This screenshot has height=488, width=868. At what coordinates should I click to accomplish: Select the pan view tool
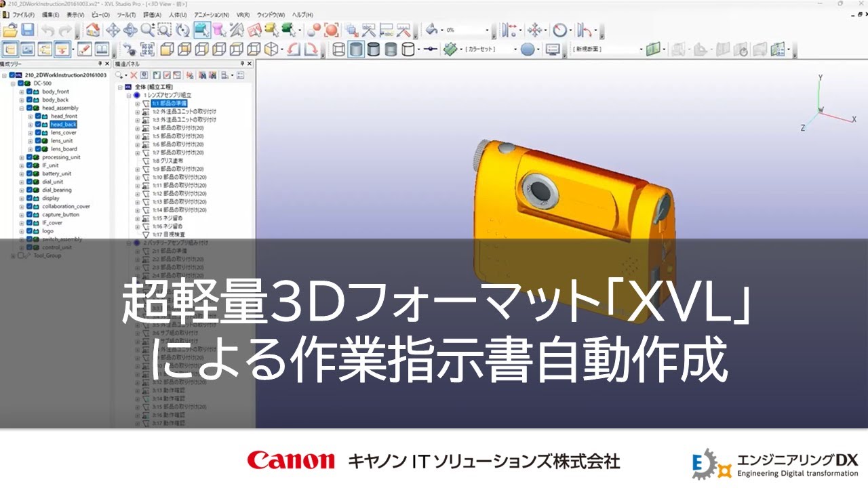coord(113,30)
